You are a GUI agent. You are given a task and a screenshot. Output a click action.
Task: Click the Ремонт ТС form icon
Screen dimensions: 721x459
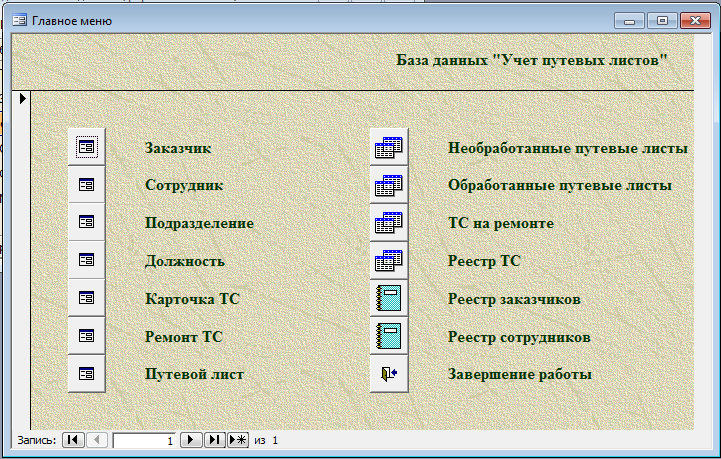[86, 335]
